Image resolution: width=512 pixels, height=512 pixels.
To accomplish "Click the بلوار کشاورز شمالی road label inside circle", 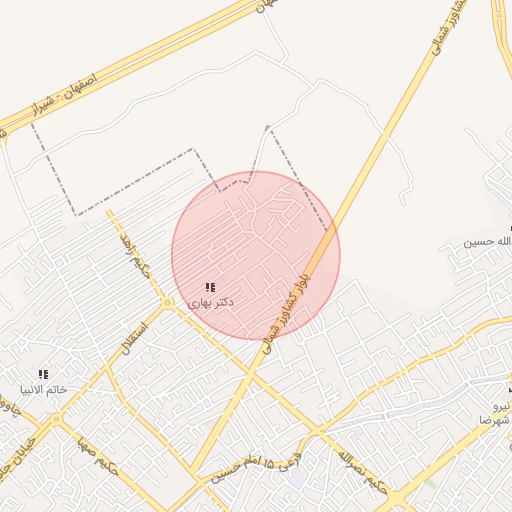I will [x=286, y=314].
